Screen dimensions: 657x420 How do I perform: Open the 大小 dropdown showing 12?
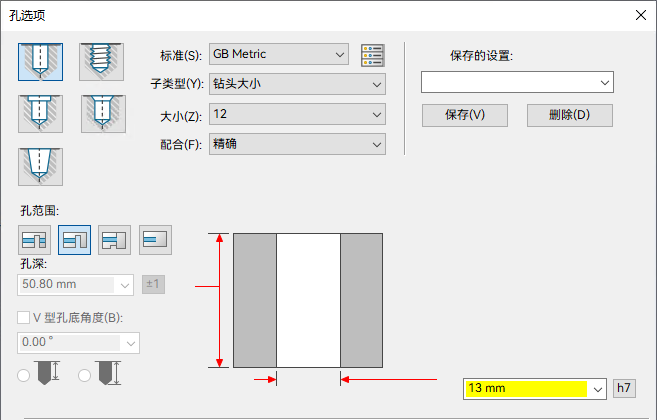[x=297, y=114]
